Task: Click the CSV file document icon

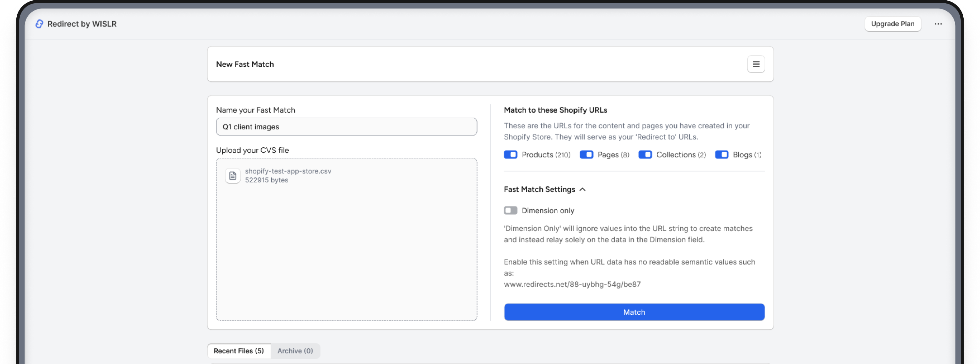Action: 232,176
